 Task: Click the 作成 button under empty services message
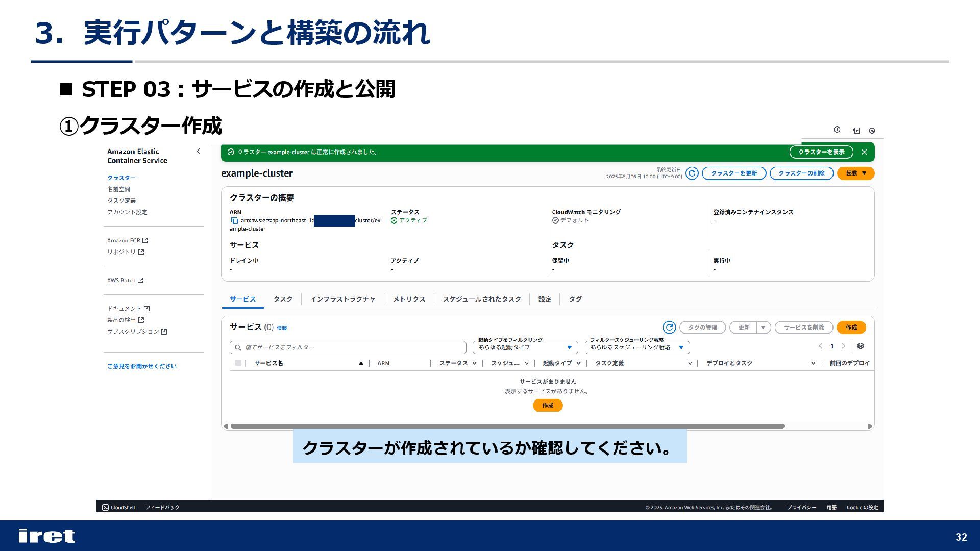548,406
